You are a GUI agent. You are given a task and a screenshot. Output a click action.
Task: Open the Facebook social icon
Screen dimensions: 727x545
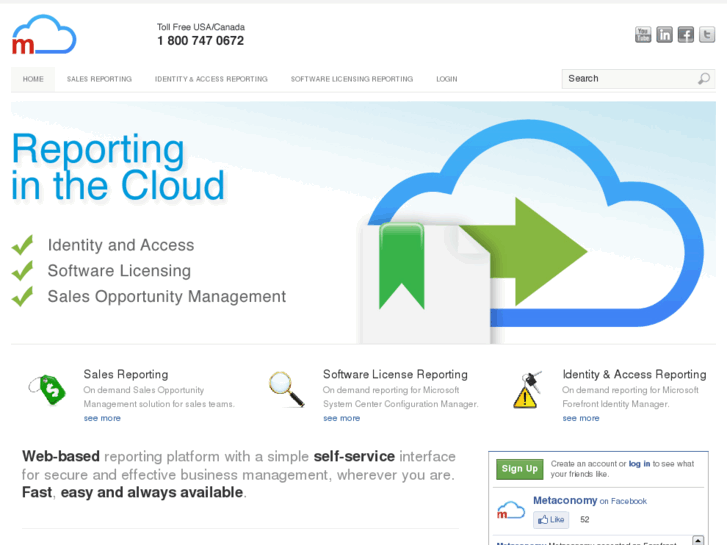coord(685,35)
